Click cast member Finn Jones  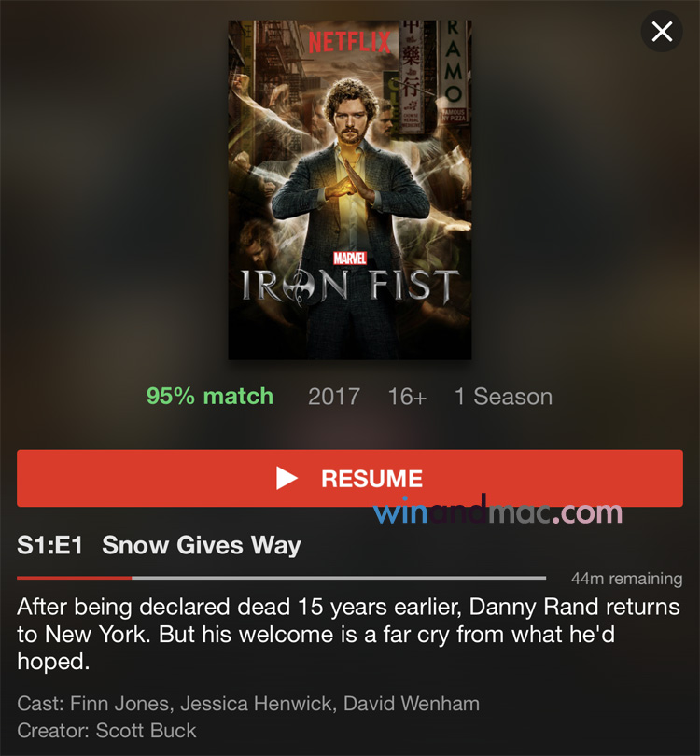[x=119, y=704]
